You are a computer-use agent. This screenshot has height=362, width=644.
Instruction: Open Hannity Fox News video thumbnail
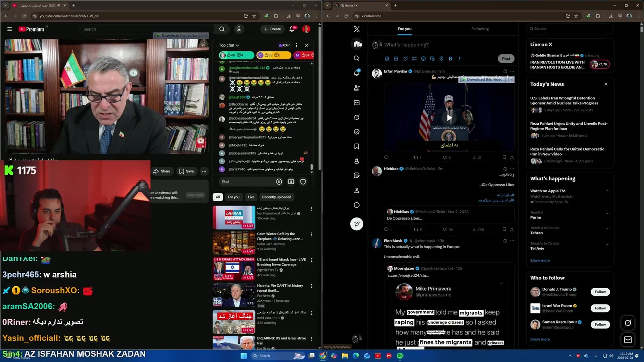click(x=233, y=296)
